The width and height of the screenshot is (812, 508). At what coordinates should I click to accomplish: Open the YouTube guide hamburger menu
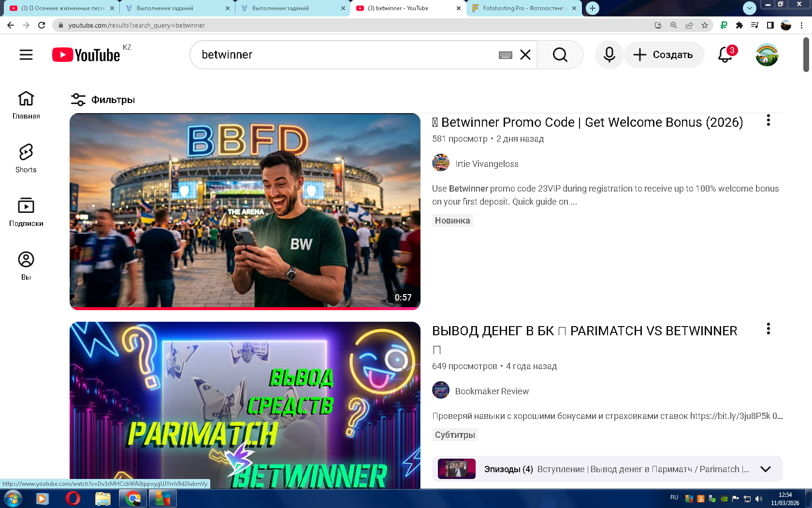coord(26,55)
